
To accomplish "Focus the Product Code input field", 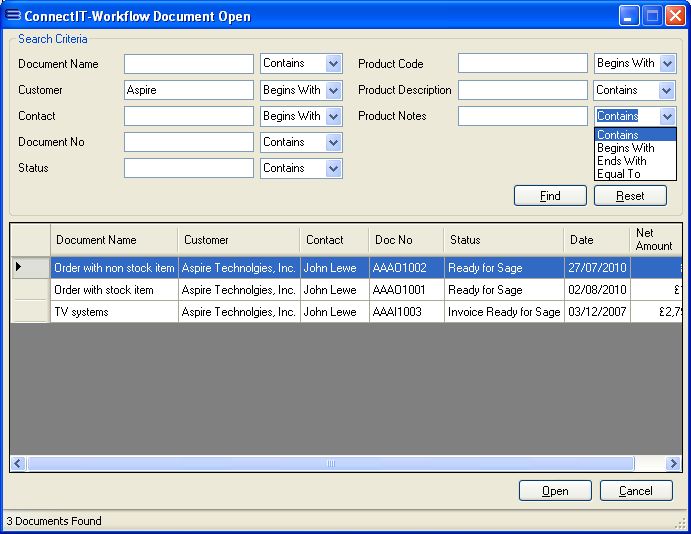I will (523, 63).
